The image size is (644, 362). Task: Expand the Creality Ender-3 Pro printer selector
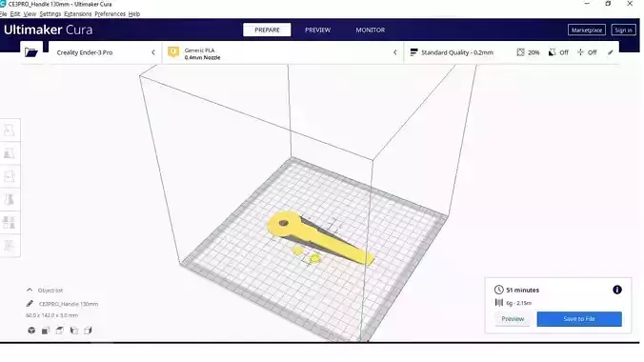tap(106, 52)
